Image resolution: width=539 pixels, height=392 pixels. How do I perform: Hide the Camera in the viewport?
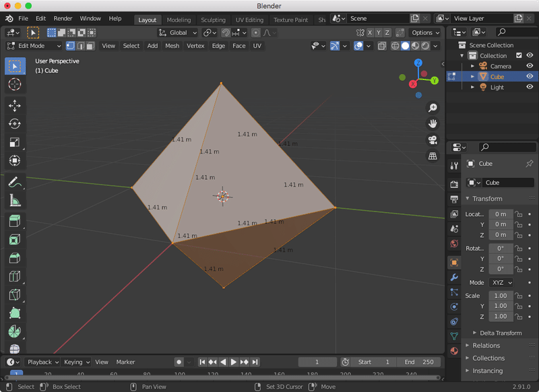pos(530,65)
